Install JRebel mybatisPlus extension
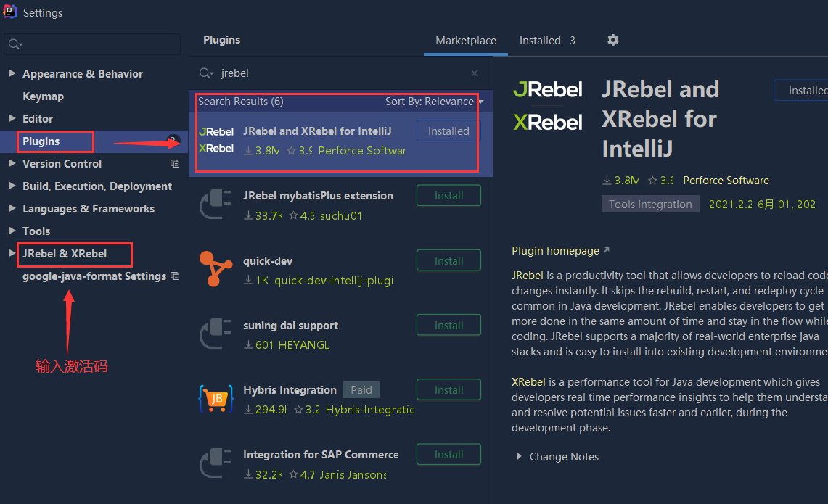 coord(449,195)
